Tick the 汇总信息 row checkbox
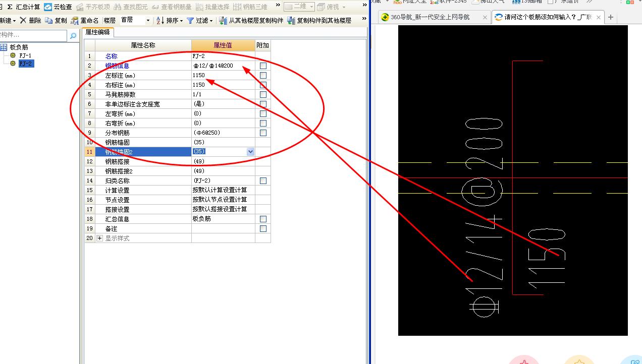 (263, 219)
